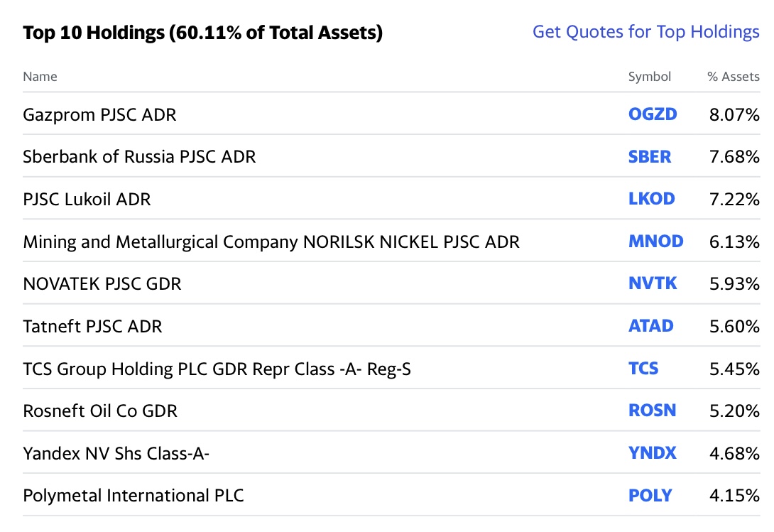This screenshot has height=532, width=774.
Task: Click the NVTK ticker symbol
Action: coord(653,283)
